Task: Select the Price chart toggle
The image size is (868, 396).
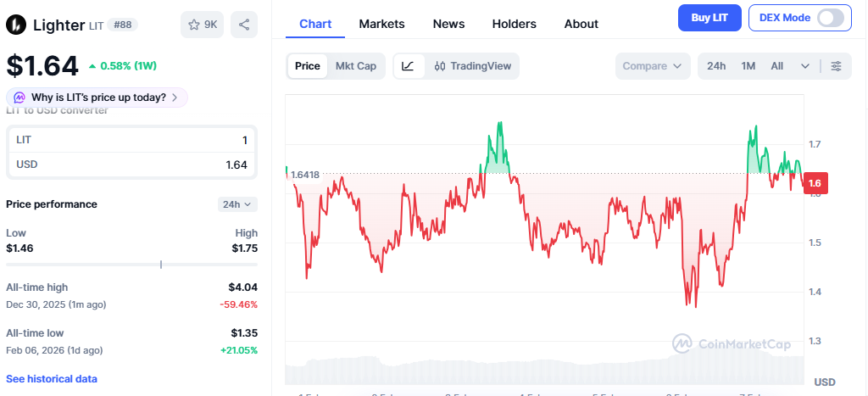Action: (x=308, y=66)
